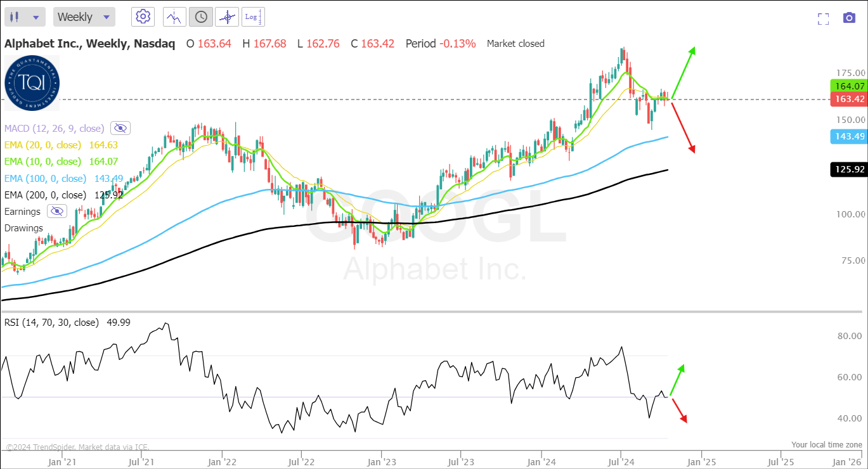Image resolution: width=868 pixels, height=469 pixels.
Task: Enter fullscreen chart mode
Action: (x=824, y=18)
